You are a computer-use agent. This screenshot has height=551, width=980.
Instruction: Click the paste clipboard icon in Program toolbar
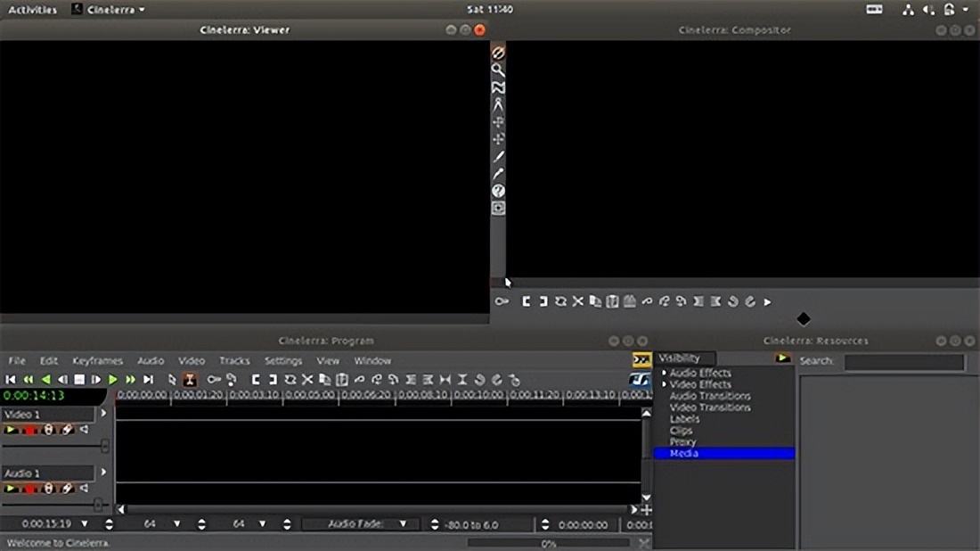point(342,380)
